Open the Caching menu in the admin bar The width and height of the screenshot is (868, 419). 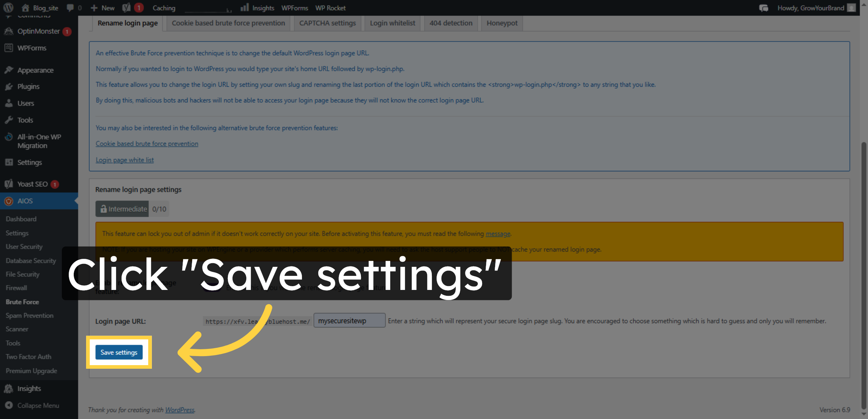[x=163, y=8]
